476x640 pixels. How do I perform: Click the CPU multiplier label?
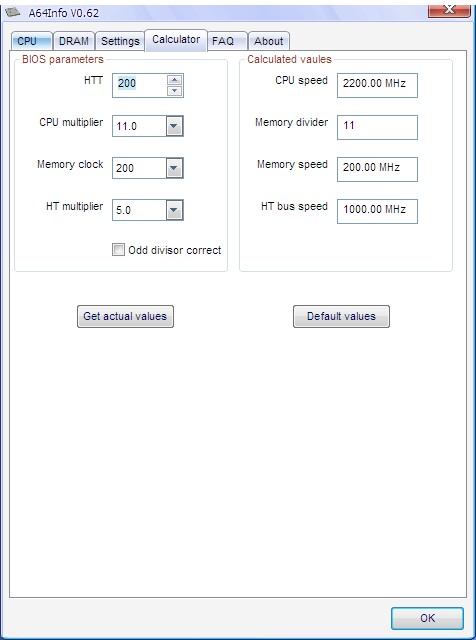pyautogui.click(x=71, y=122)
